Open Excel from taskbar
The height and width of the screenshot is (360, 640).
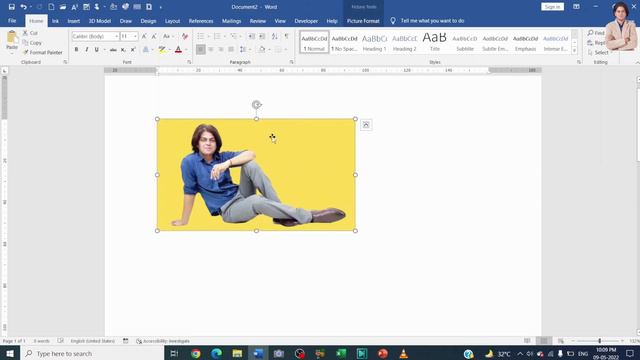(x=341, y=353)
